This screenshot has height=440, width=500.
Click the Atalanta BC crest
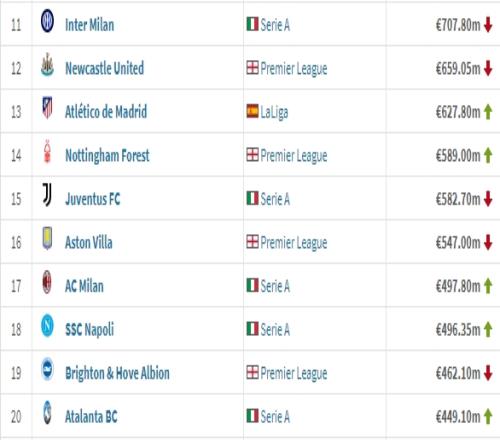click(47, 413)
